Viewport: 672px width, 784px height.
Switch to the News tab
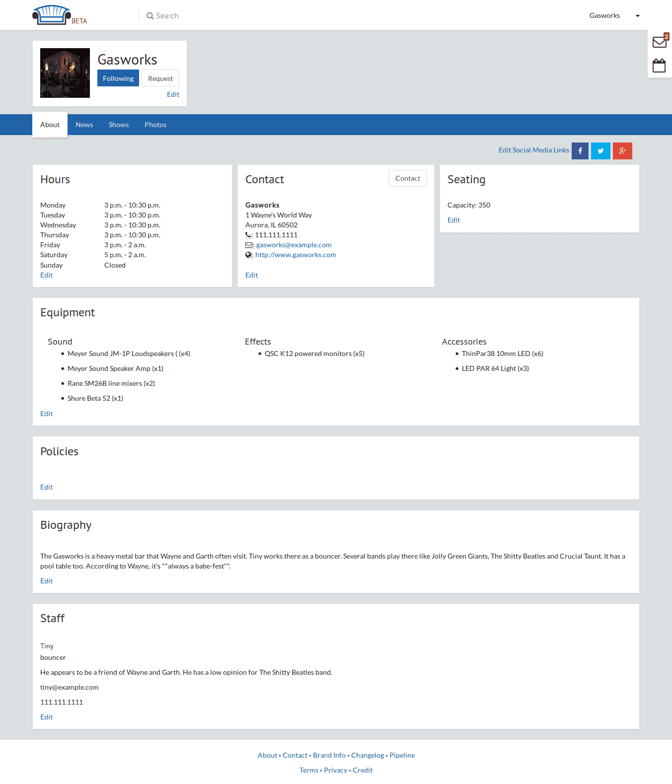pos(84,125)
